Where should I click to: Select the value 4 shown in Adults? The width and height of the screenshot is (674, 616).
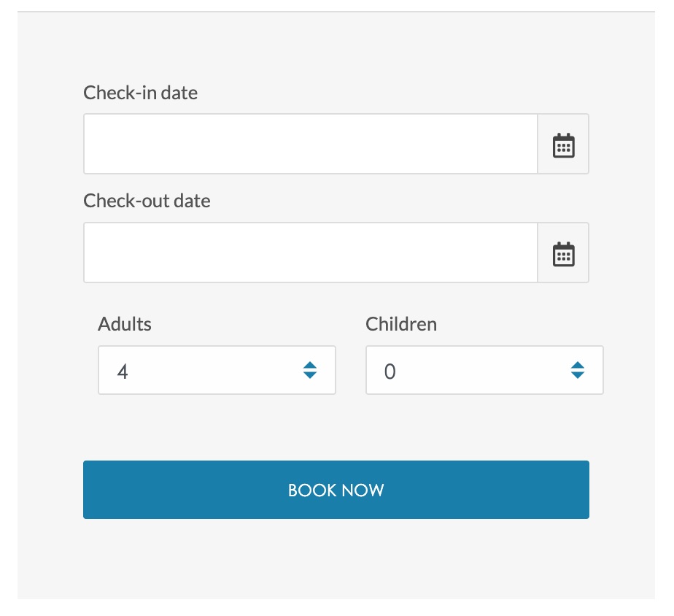point(123,371)
